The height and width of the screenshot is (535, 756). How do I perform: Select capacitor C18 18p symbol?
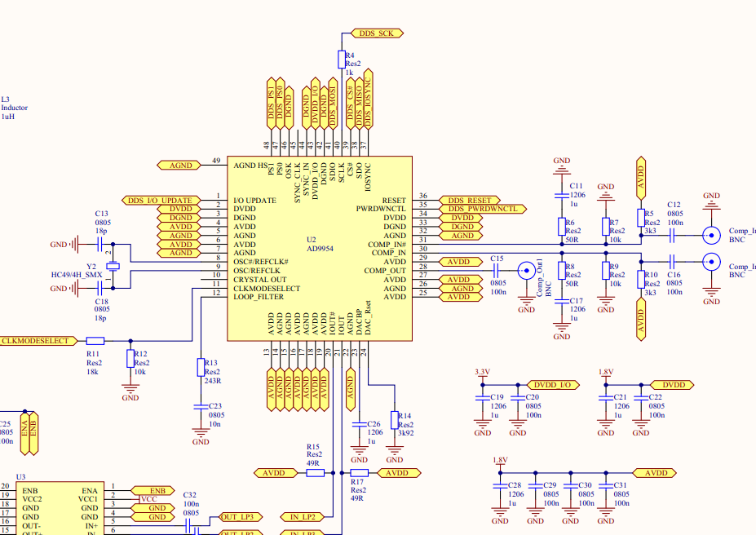99,288
